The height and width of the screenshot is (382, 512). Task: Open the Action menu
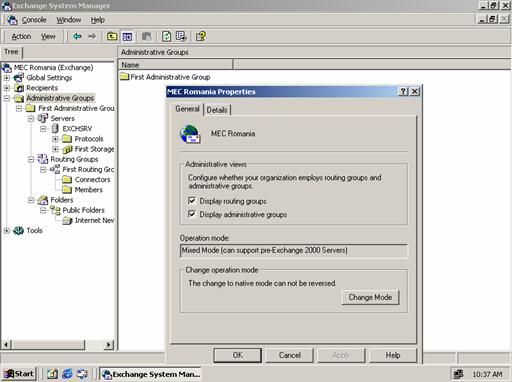coord(21,36)
